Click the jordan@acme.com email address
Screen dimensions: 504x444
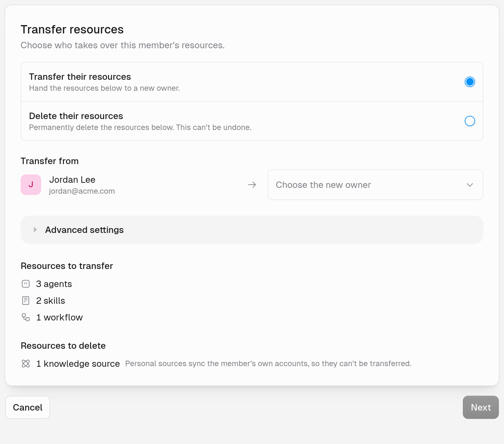(82, 191)
